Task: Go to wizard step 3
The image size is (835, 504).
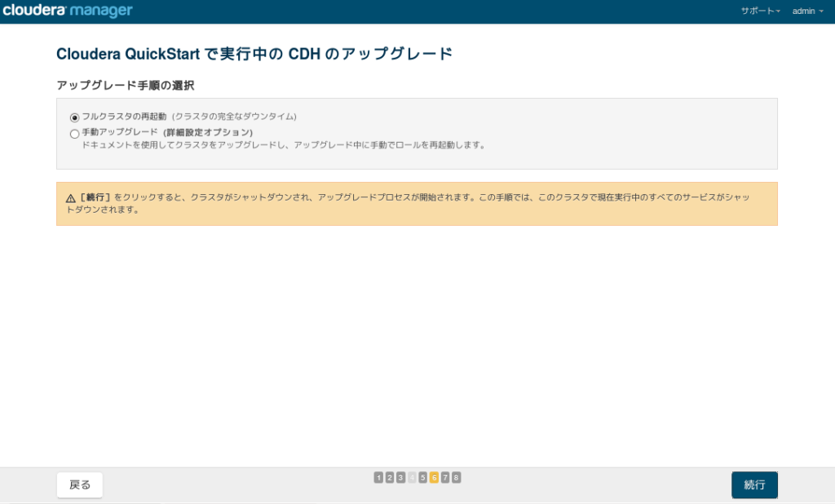Action: 401,477
